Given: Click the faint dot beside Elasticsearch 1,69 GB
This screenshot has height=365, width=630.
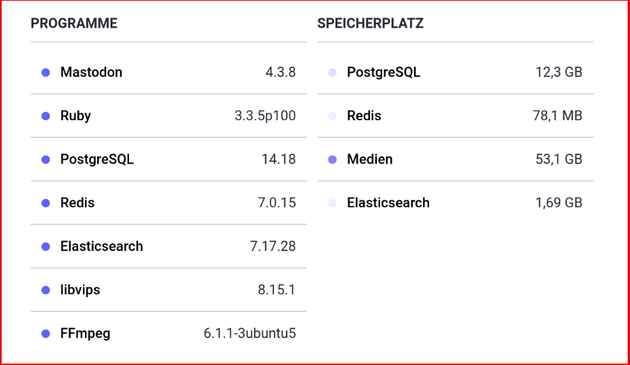Looking at the screenshot, I should 332,203.
